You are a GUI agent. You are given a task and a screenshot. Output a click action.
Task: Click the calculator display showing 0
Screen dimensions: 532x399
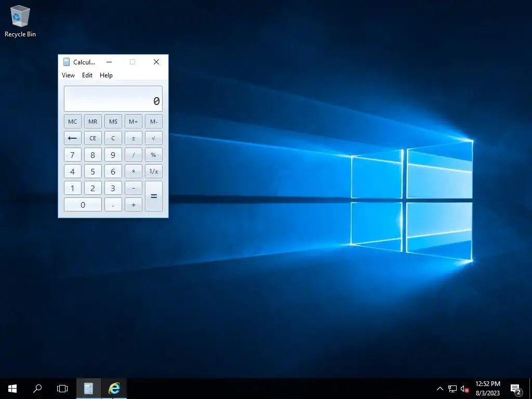tap(113, 99)
